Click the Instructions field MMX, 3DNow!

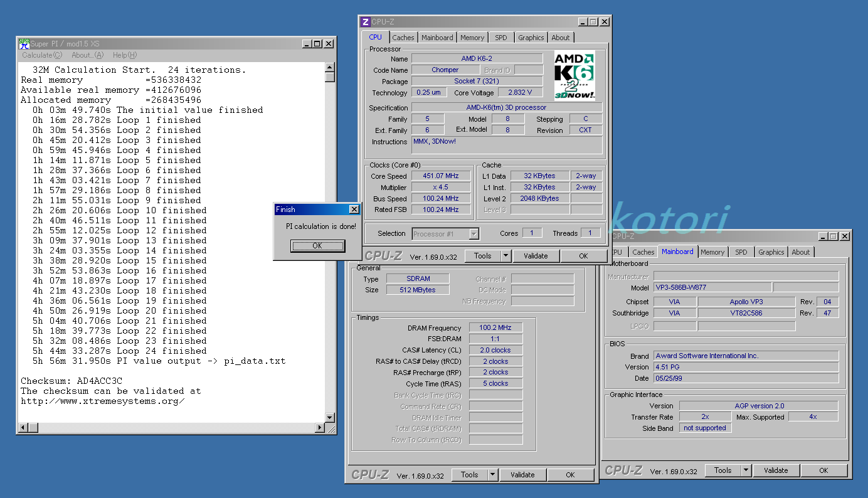pyautogui.click(x=507, y=146)
